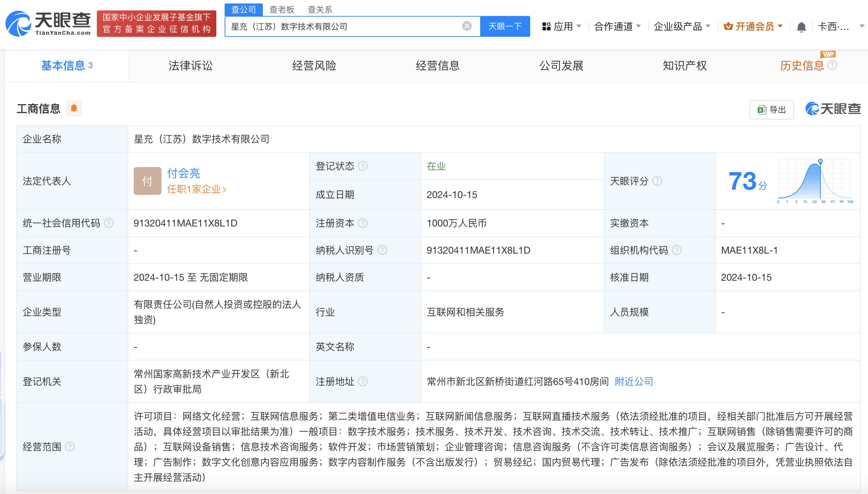Click the help icon next to 注册资本

point(363,223)
